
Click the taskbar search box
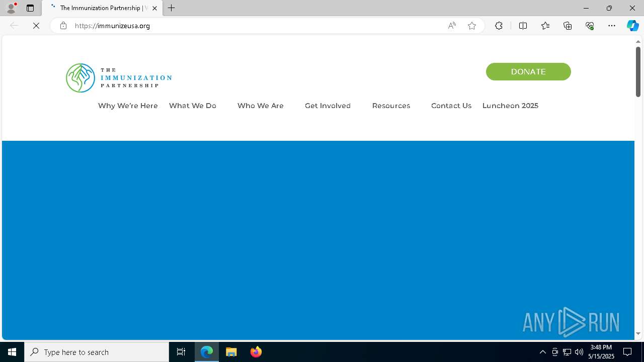(97, 352)
